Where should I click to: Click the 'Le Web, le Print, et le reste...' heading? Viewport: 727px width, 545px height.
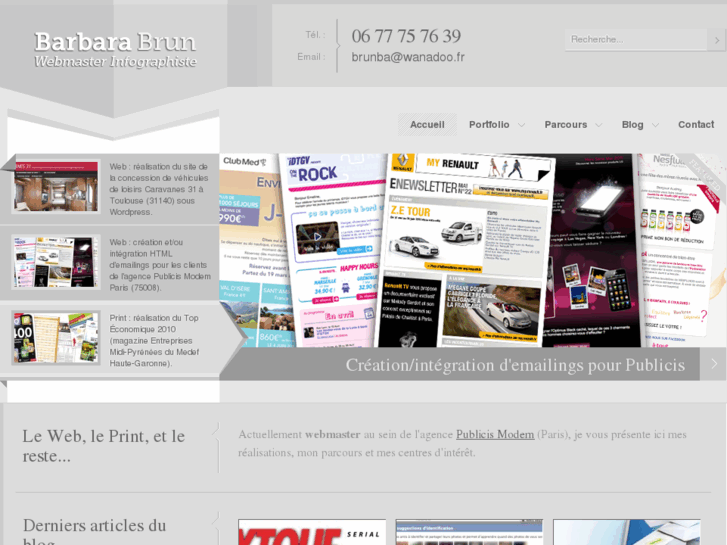104,446
